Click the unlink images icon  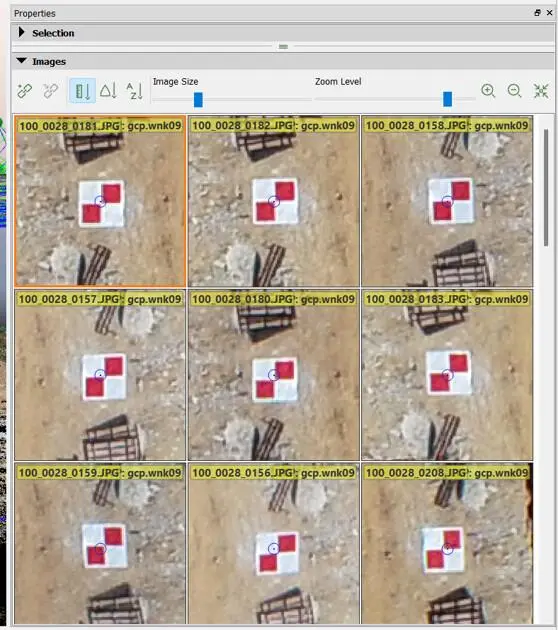(51, 91)
